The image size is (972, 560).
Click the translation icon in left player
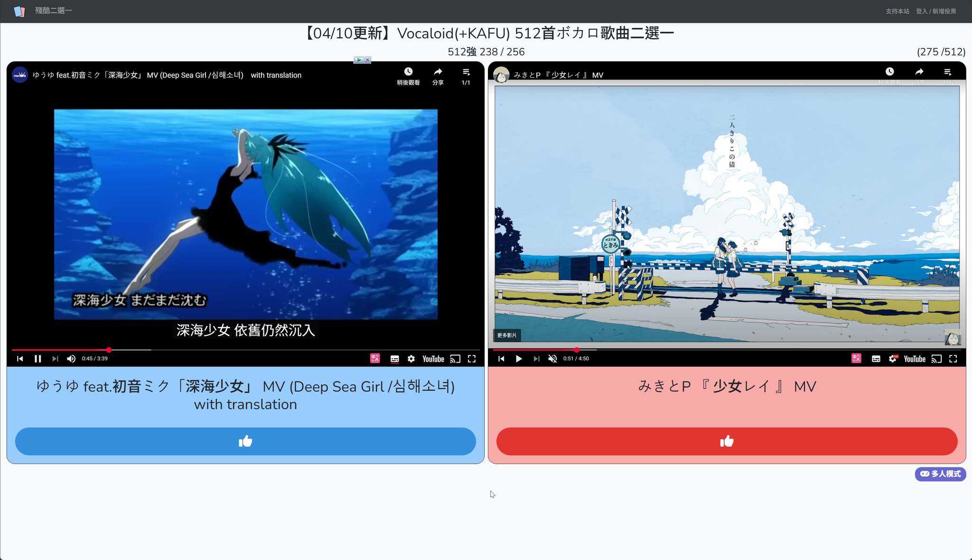click(375, 358)
